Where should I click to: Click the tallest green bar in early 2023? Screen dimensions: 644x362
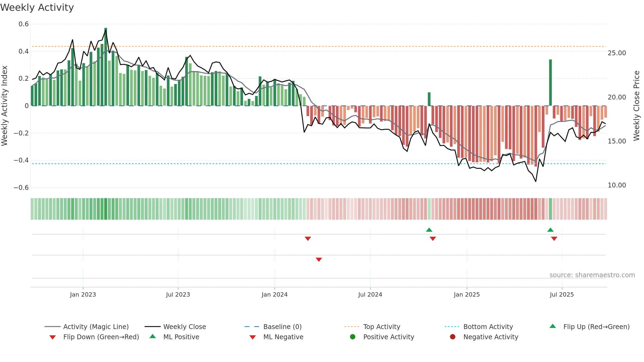tap(106, 67)
